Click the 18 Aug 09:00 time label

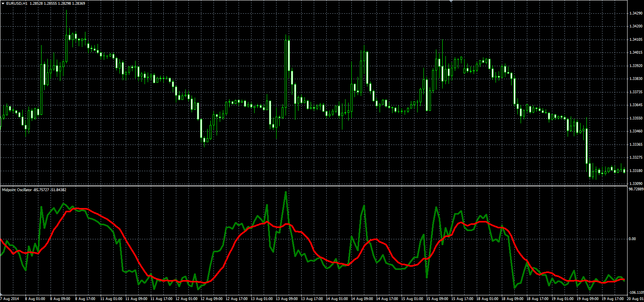point(512,299)
